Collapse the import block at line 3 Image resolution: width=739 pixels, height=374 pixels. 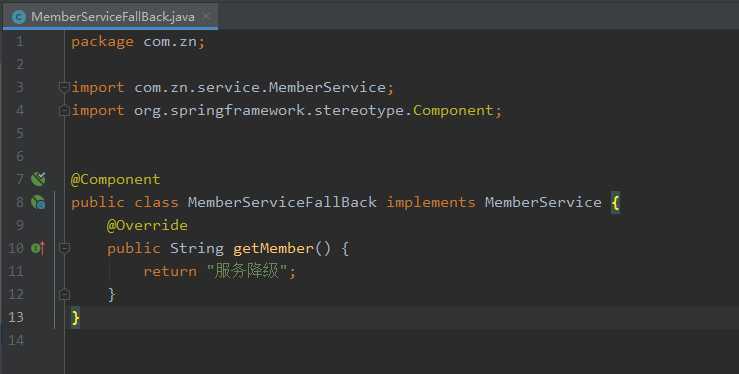coord(64,87)
